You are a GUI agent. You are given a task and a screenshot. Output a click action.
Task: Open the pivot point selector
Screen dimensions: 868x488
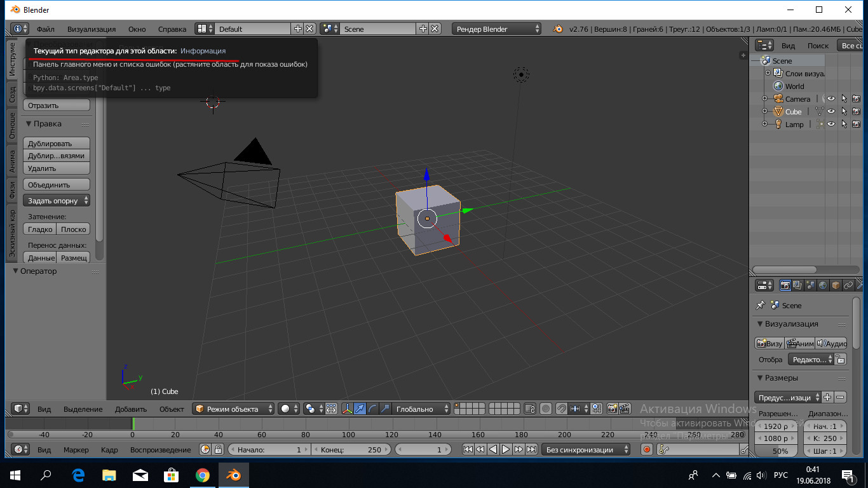coord(313,409)
